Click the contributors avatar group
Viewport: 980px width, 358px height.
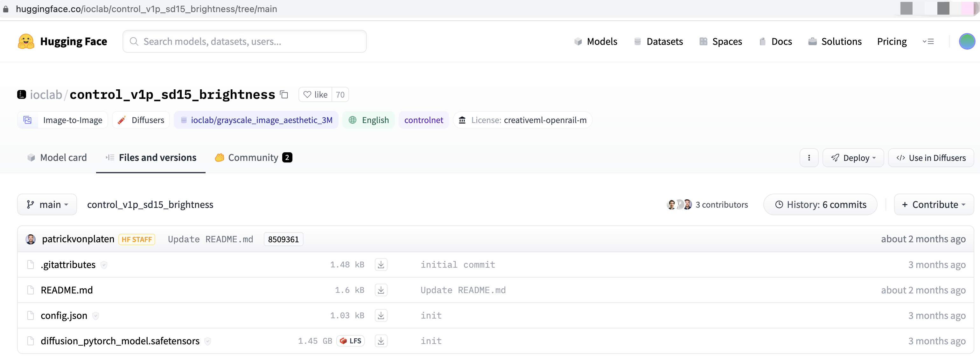pyautogui.click(x=679, y=204)
